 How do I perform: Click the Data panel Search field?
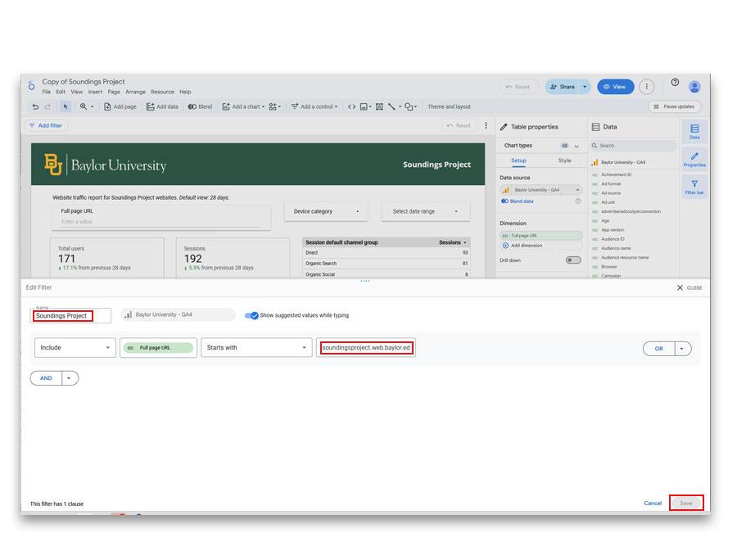(633, 146)
